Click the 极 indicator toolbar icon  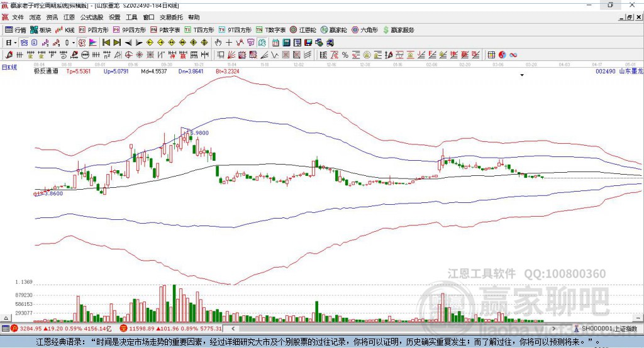pos(82,43)
